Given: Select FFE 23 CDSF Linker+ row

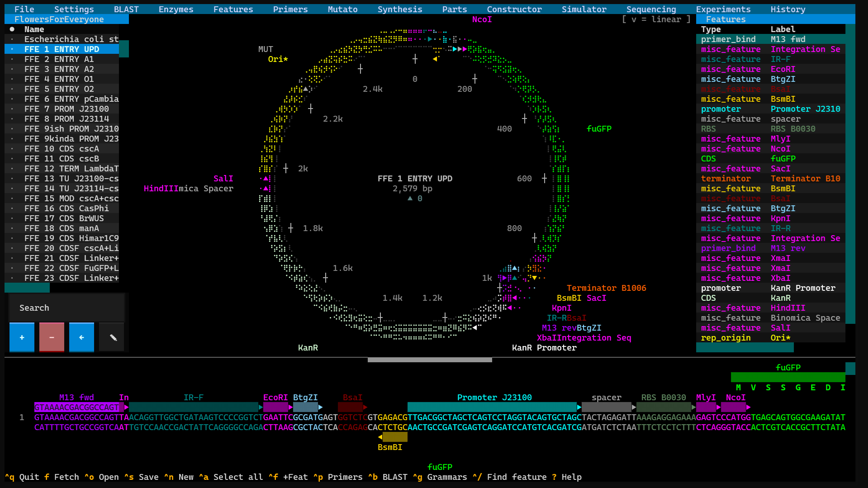Looking at the screenshot, I should pyautogui.click(x=62, y=278).
